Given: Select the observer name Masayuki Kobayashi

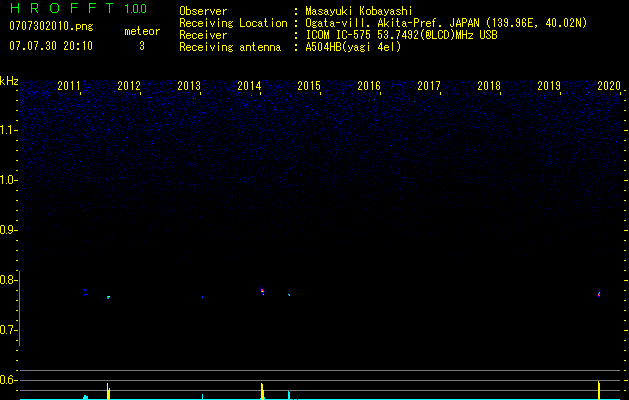Looking at the screenshot, I should [359, 11].
